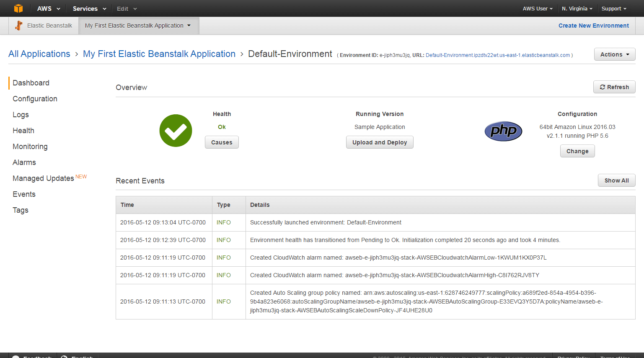Open the Default-Environment URL link
Viewport: 644px width, 358px height.
[498, 55]
